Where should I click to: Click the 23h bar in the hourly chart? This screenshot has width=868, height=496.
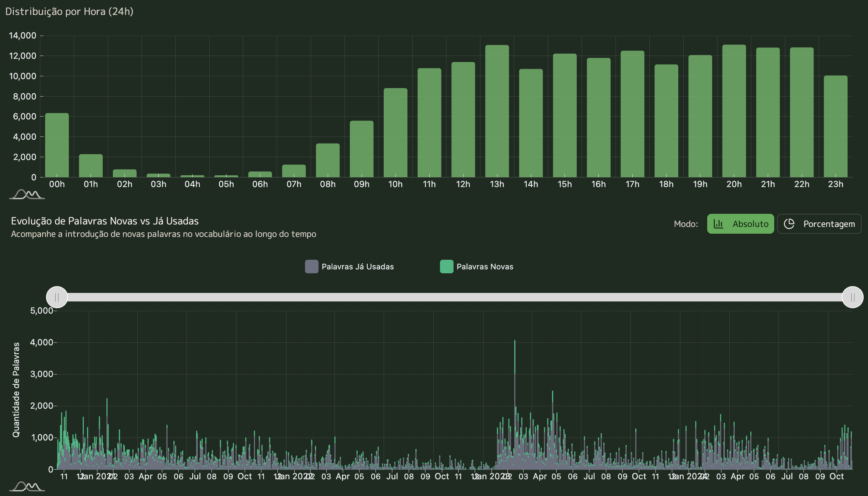(835, 126)
